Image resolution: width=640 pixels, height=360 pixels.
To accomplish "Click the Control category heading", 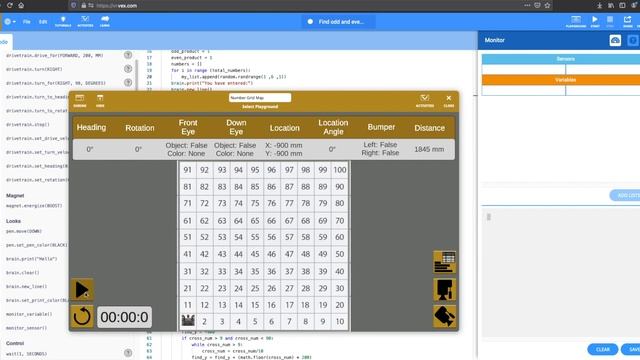I will pyautogui.click(x=15, y=343).
